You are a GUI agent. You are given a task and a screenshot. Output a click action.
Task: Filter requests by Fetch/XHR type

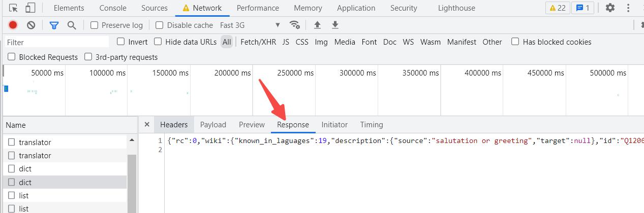point(258,42)
